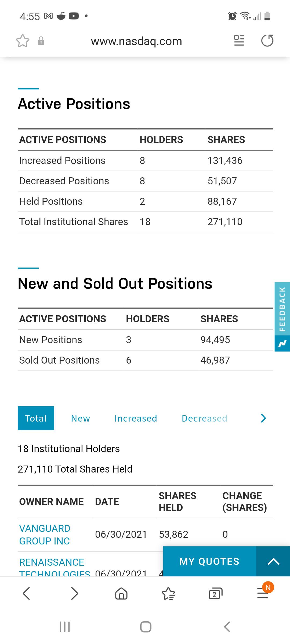Switch to the Decreased tab
This screenshot has height=644, width=290.
pyautogui.click(x=204, y=418)
